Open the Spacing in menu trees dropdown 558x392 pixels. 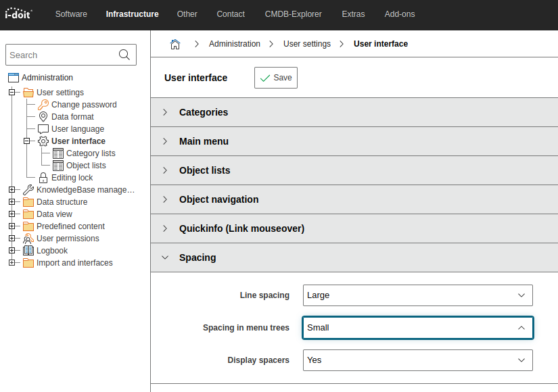[x=418, y=328]
